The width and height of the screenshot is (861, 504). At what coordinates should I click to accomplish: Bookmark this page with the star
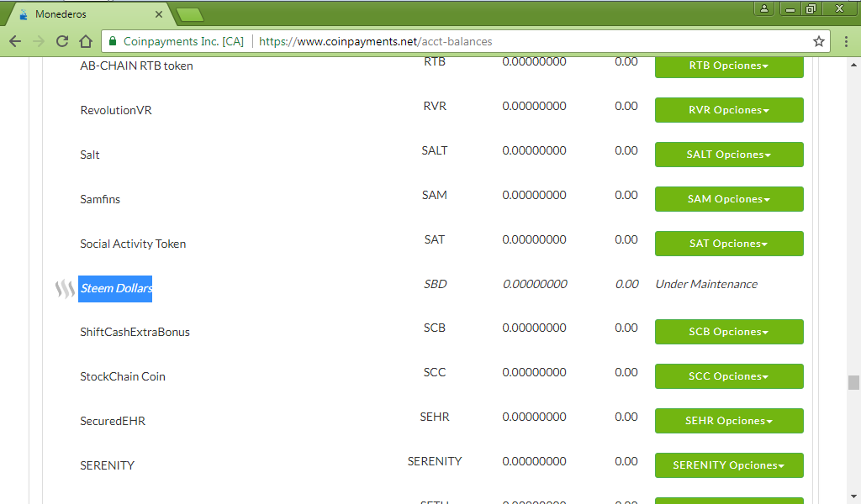819,41
